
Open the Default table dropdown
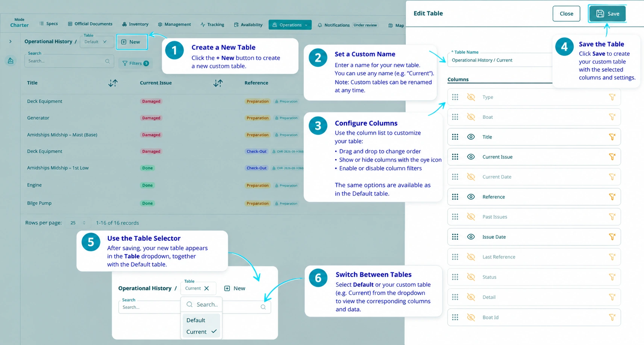[x=97, y=42]
